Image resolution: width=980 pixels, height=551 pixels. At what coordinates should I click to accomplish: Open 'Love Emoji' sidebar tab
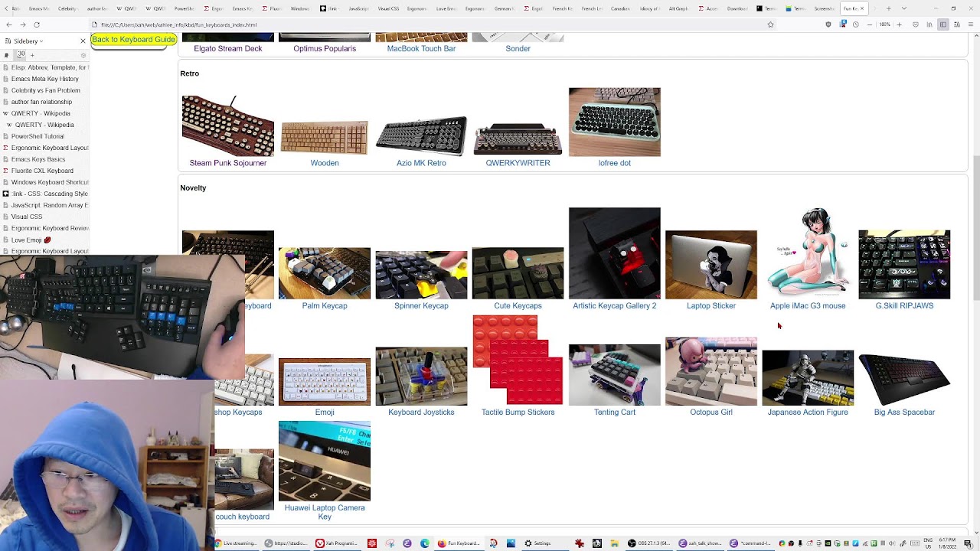pyautogui.click(x=44, y=240)
